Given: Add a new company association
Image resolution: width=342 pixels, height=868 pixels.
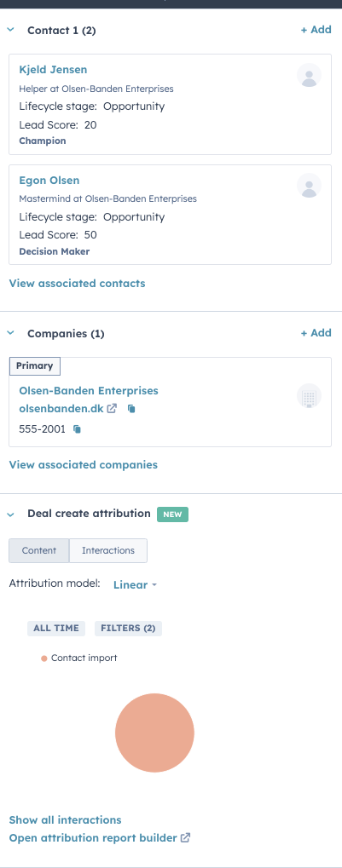Looking at the screenshot, I should pos(316,333).
